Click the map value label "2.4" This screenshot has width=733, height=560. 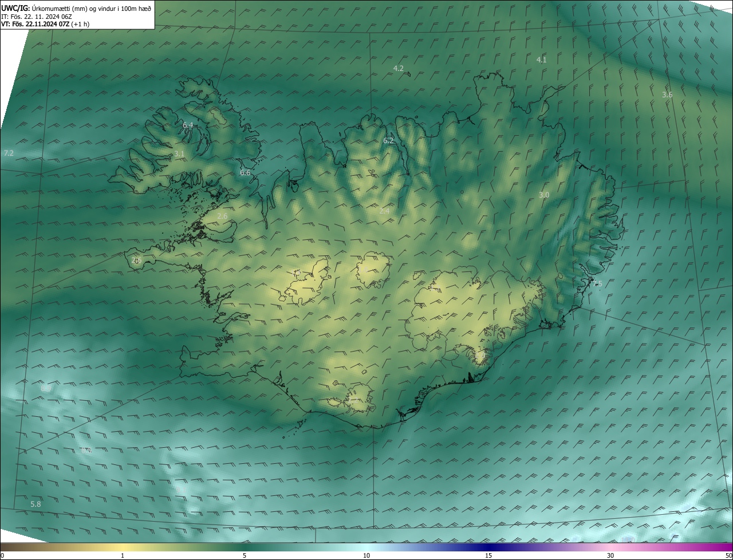click(x=384, y=211)
